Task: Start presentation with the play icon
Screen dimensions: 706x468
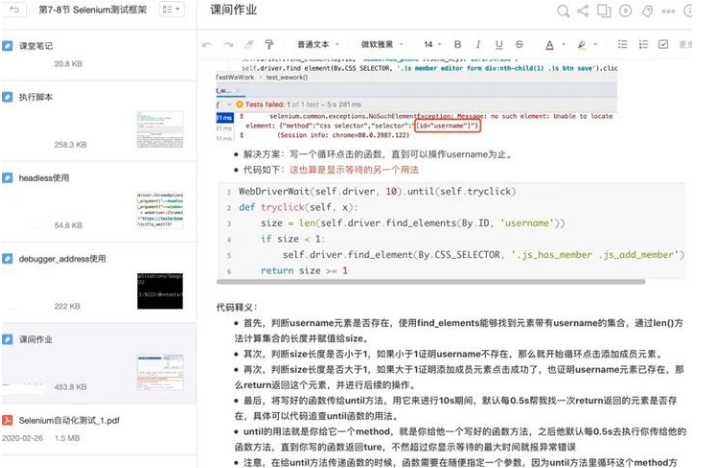Action: (x=625, y=10)
